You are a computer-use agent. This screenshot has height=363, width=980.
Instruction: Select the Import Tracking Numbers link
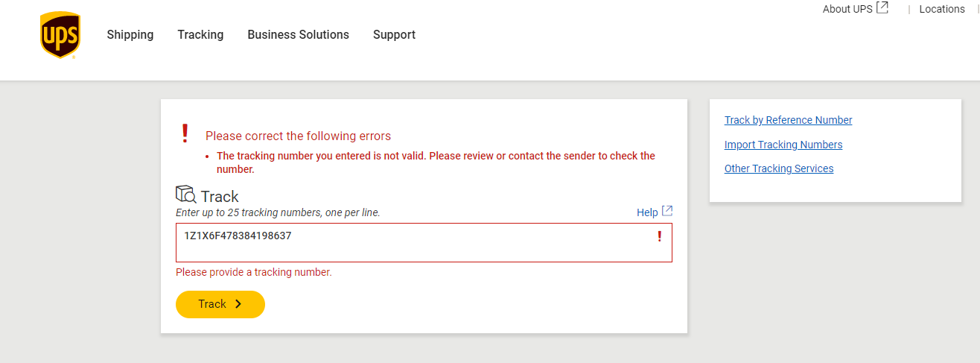(783, 145)
